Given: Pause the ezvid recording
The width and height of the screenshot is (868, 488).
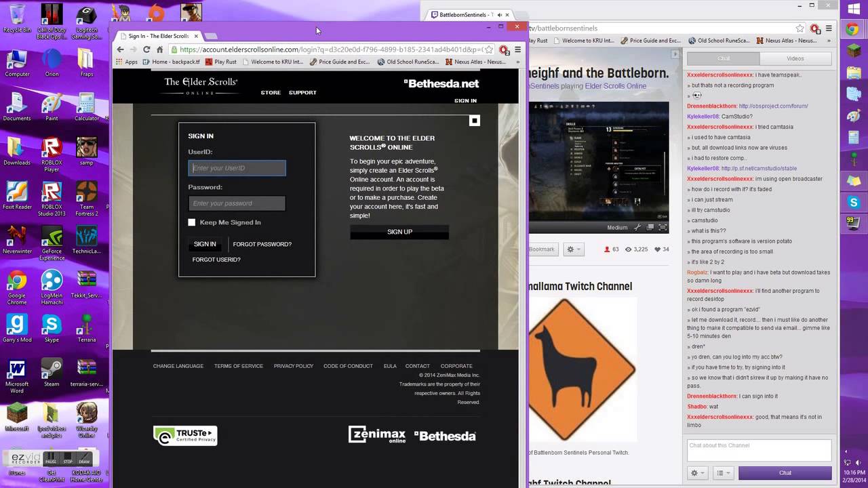Looking at the screenshot, I should coord(51,459).
